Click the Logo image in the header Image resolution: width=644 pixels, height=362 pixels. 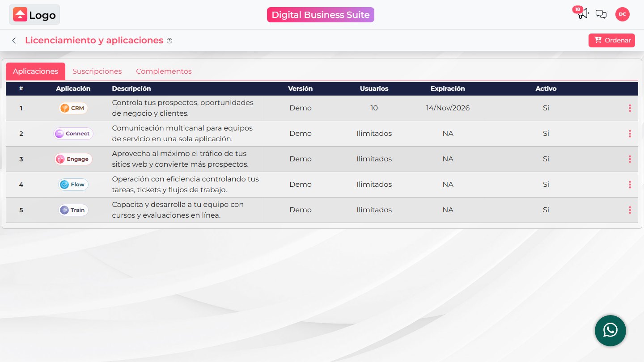coord(34,15)
